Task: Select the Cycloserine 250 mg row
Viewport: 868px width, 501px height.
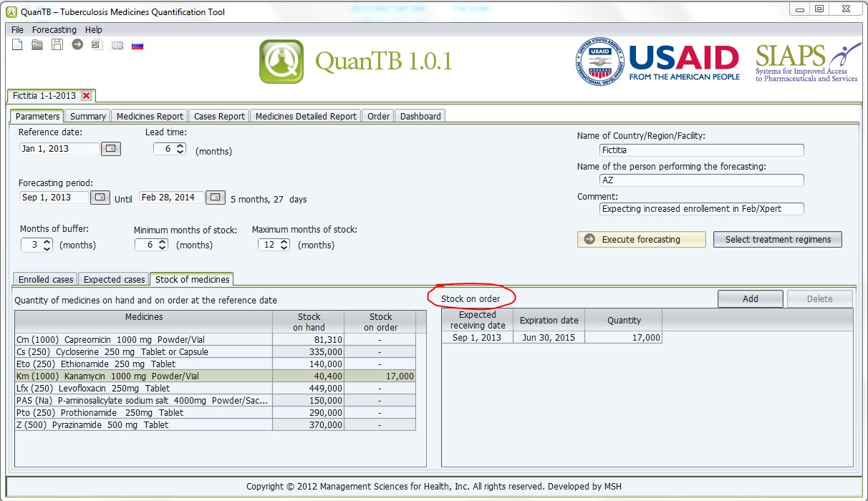Action: [x=215, y=352]
